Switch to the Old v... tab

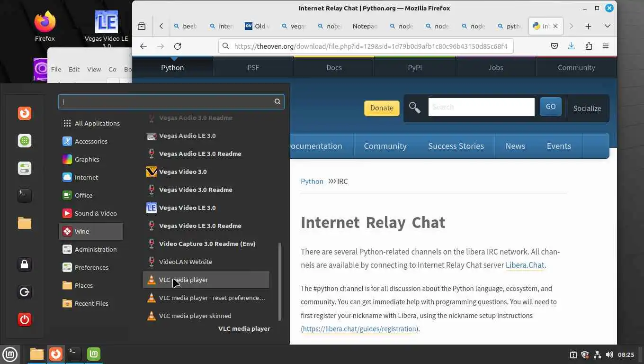(258, 26)
